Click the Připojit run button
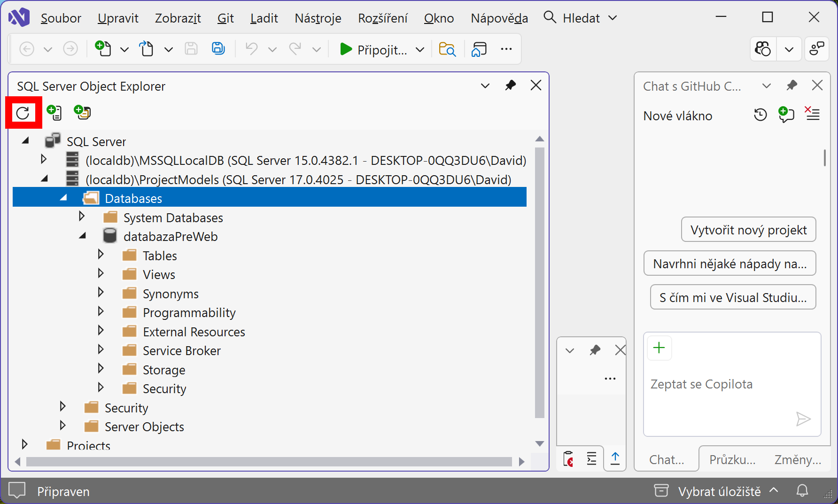The width and height of the screenshot is (838, 504). pos(373,49)
